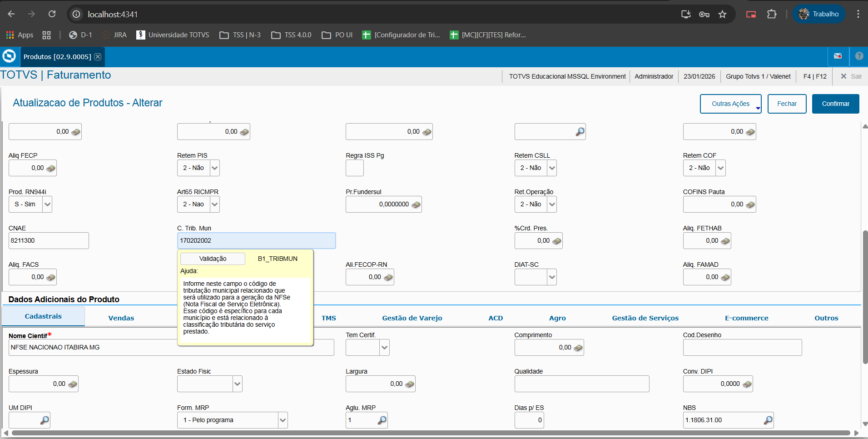
Task: Open the Ret.Operação dropdown
Action: click(x=552, y=205)
